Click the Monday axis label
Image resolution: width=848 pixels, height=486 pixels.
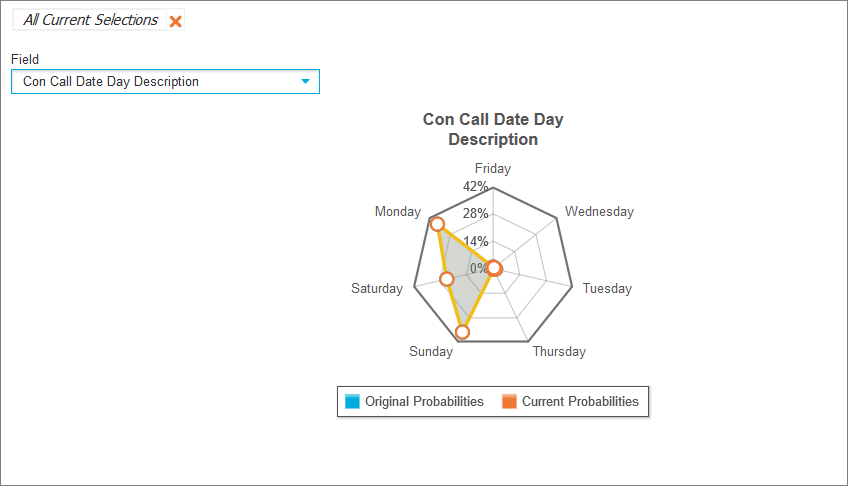pyautogui.click(x=398, y=211)
